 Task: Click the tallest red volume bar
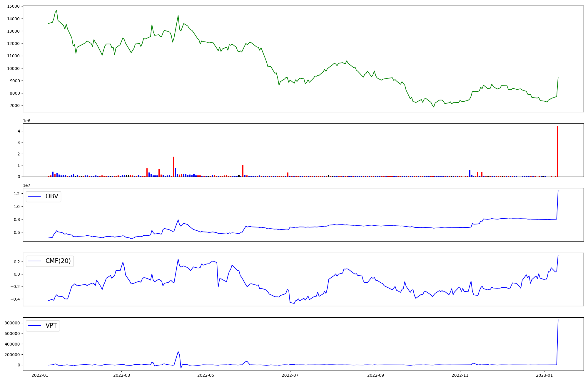557,151
